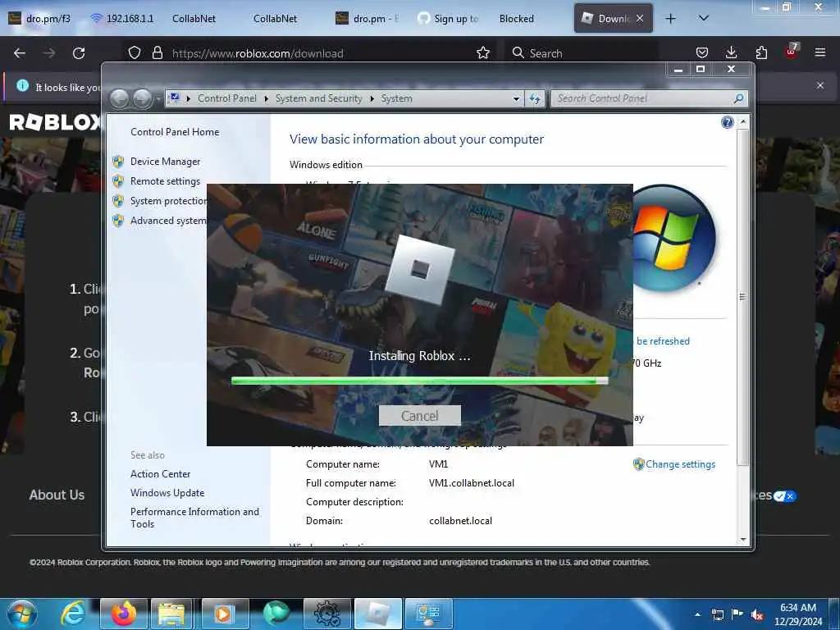Open the Pocket save icon
Viewport: 840px width, 630px height.
pyautogui.click(x=702, y=53)
